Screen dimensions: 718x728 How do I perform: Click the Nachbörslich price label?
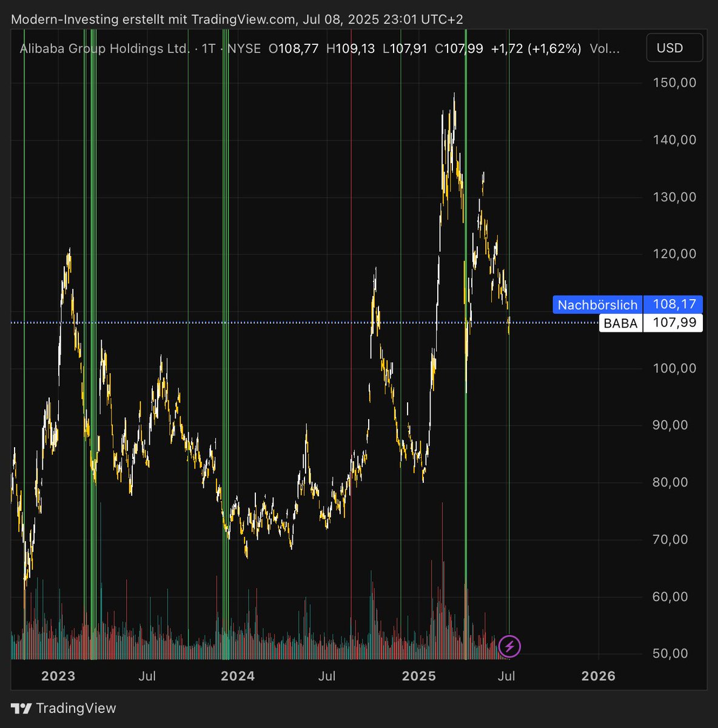pyautogui.click(x=597, y=305)
